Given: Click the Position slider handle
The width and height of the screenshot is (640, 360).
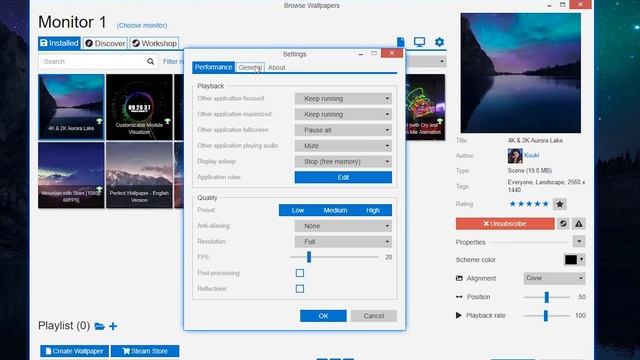Looking at the screenshot, I should [547, 297].
